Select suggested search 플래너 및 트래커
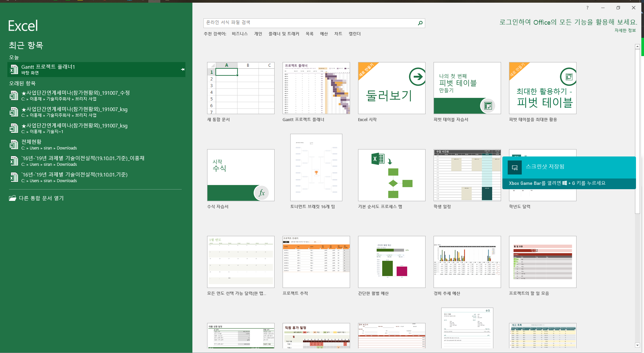 284,34
